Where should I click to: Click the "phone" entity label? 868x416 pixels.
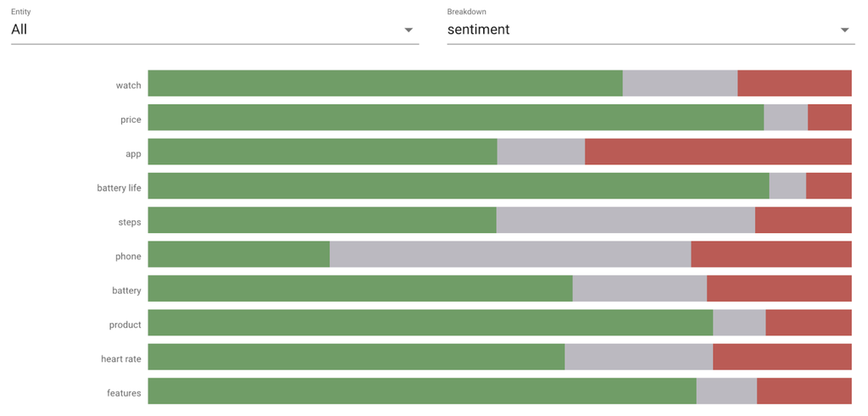click(129, 257)
